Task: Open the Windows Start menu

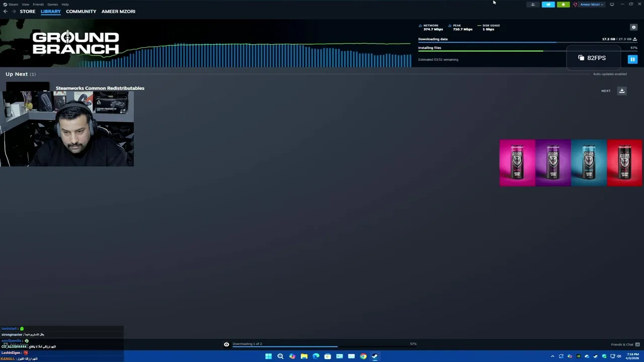Action: (x=268, y=356)
